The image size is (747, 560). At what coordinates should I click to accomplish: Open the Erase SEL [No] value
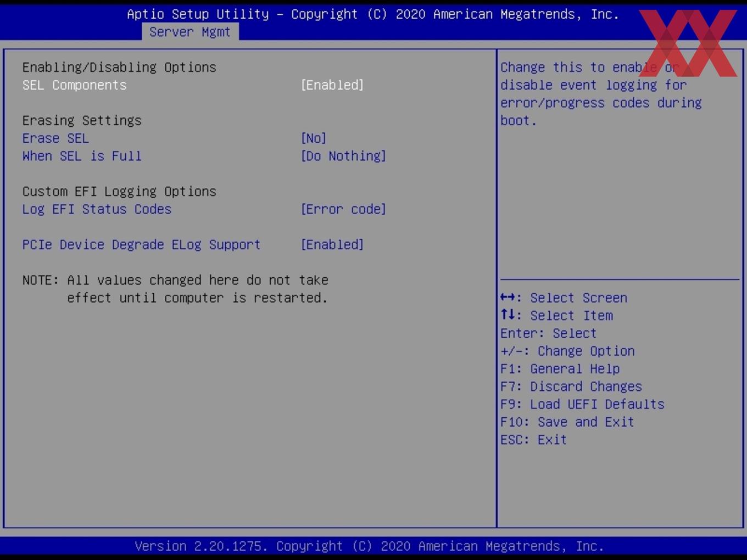[x=314, y=138]
